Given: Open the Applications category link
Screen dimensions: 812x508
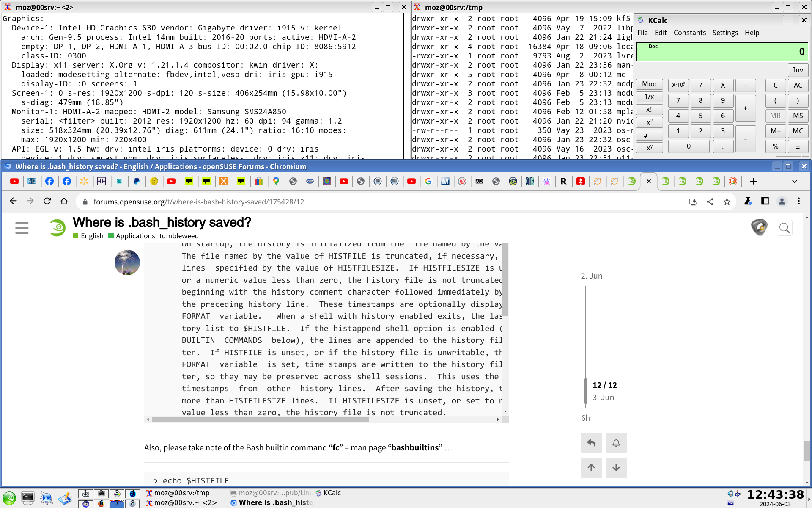Looking at the screenshot, I should [132, 236].
